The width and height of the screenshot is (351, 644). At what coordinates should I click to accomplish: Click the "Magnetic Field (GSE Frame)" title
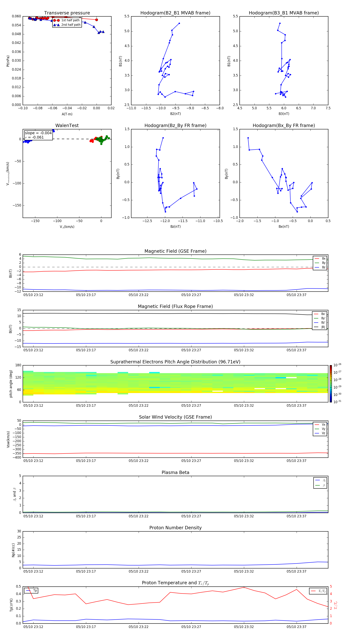click(x=175, y=251)
